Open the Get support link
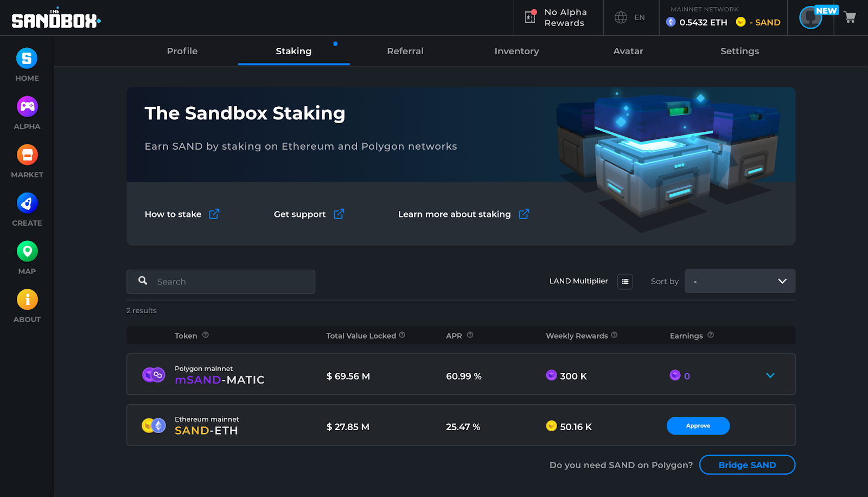This screenshot has height=497, width=868. pyautogui.click(x=300, y=214)
